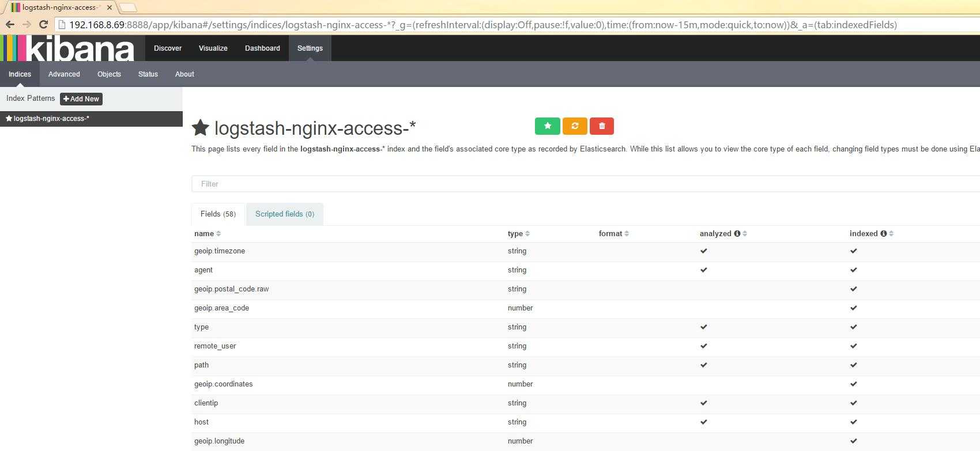The image size is (980, 451).
Task: Select the About settings section
Action: click(184, 74)
